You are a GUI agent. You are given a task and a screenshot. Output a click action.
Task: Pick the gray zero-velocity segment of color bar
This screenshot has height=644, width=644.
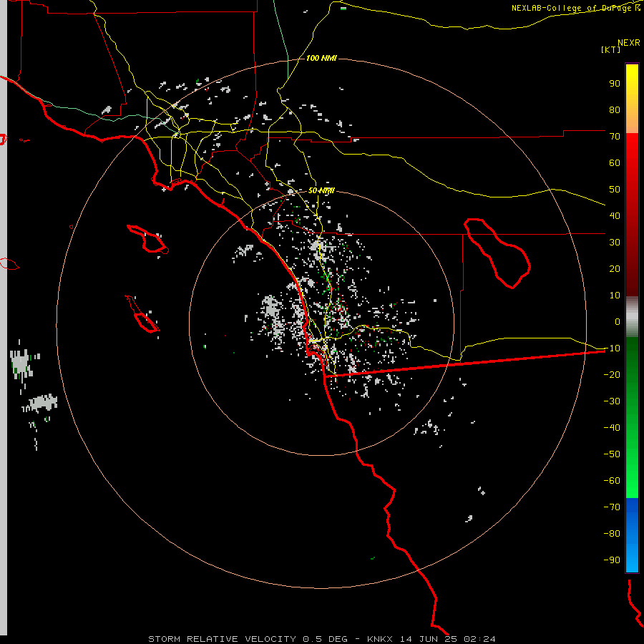[632, 317]
